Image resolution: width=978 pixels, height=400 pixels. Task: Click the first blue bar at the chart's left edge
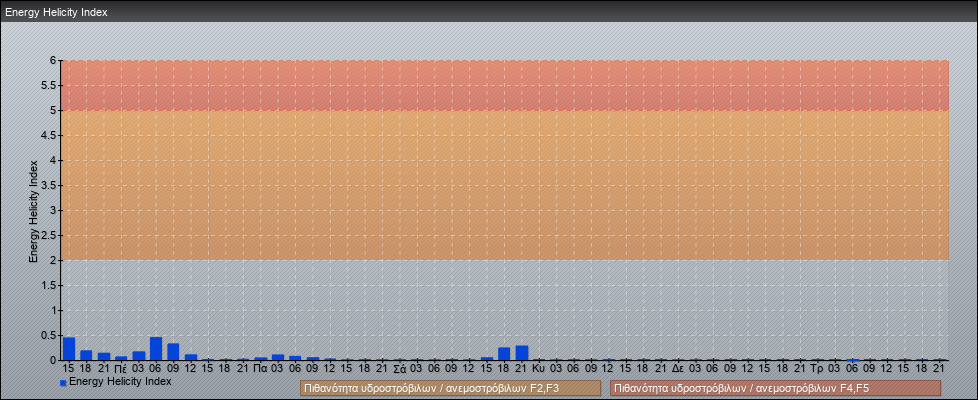point(69,349)
